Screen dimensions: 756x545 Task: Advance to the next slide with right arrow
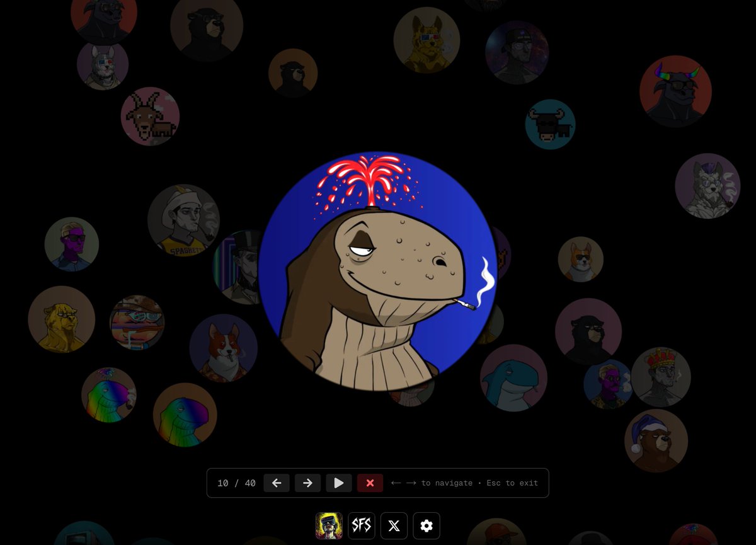point(307,483)
